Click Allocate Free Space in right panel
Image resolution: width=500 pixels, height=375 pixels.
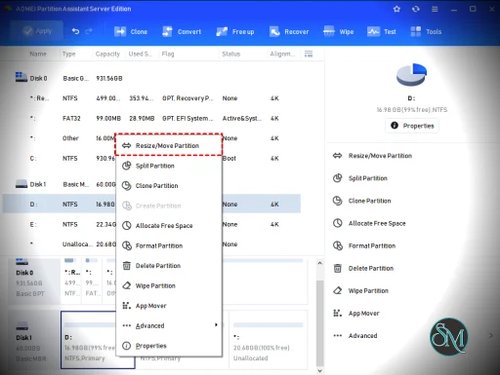pos(369,223)
